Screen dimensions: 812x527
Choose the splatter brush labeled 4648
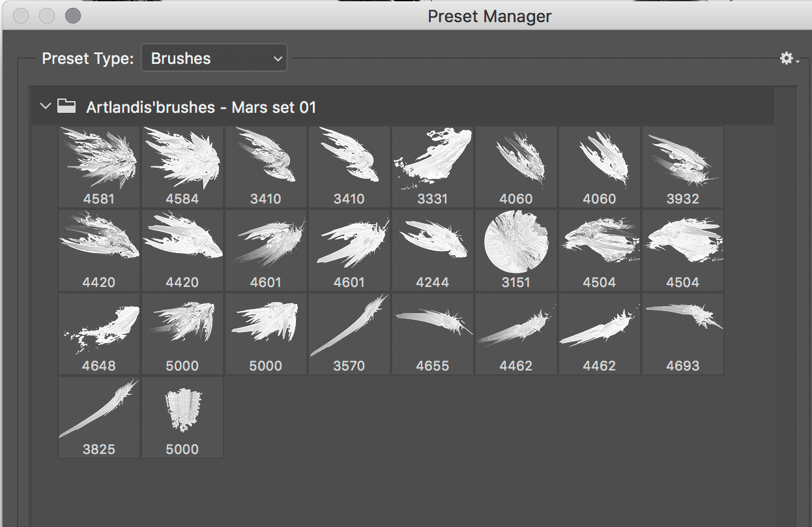tap(99, 333)
